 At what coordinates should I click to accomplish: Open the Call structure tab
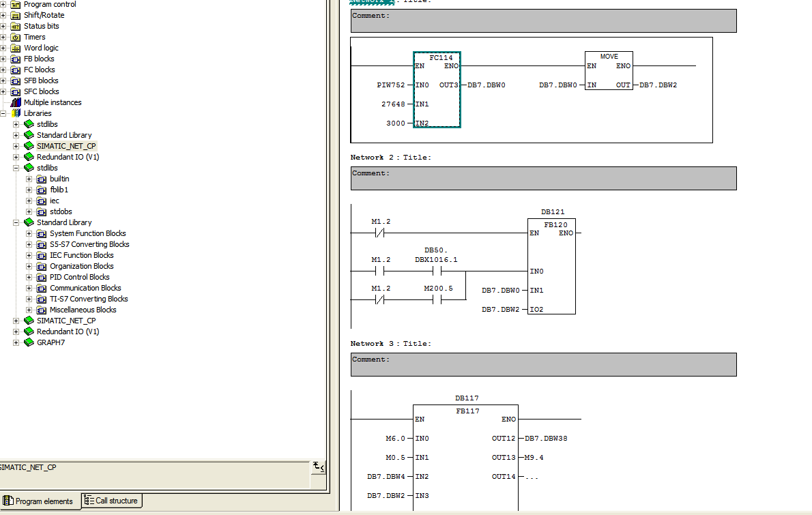point(111,501)
